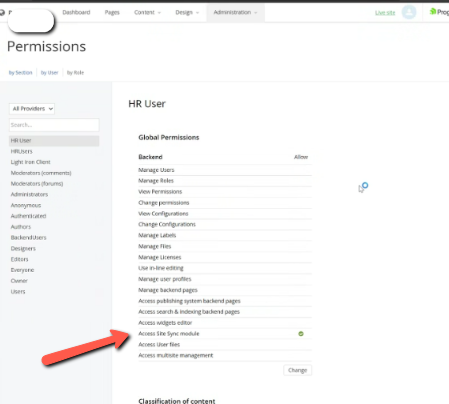The height and width of the screenshot is (404, 449).
Task: Click the Access User files row
Action: point(225,344)
